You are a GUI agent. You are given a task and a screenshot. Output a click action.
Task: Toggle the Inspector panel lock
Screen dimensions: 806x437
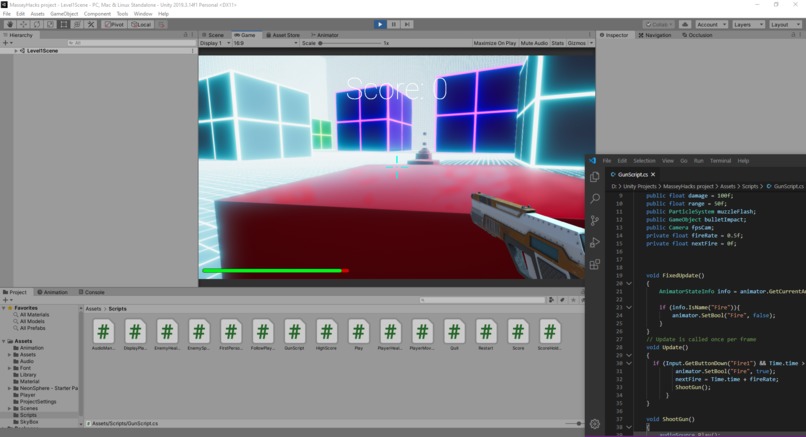(x=793, y=35)
